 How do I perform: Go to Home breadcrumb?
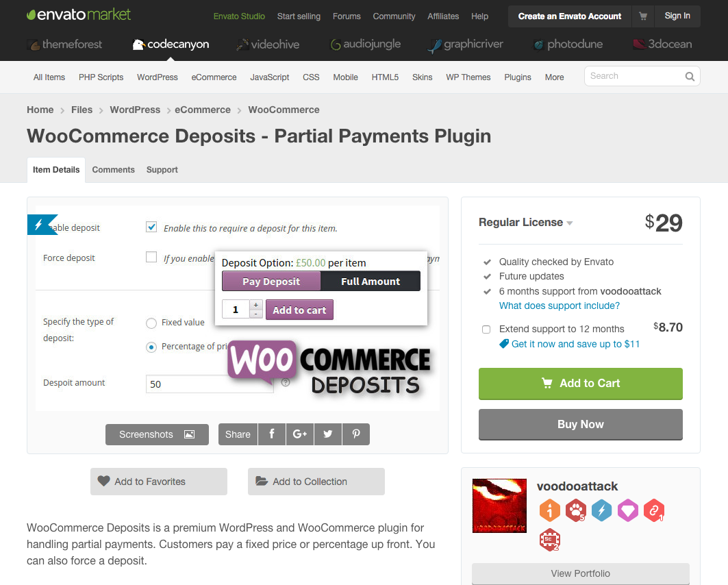pos(40,110)
